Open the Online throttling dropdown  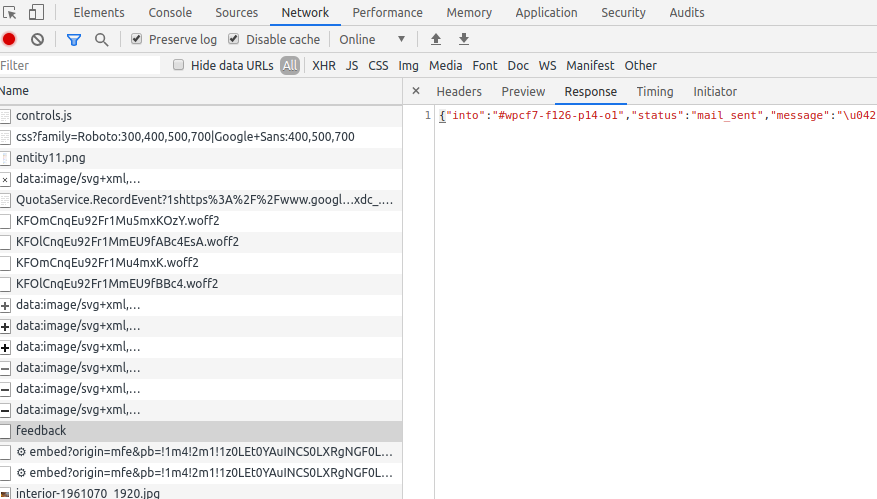click(372, 40)
